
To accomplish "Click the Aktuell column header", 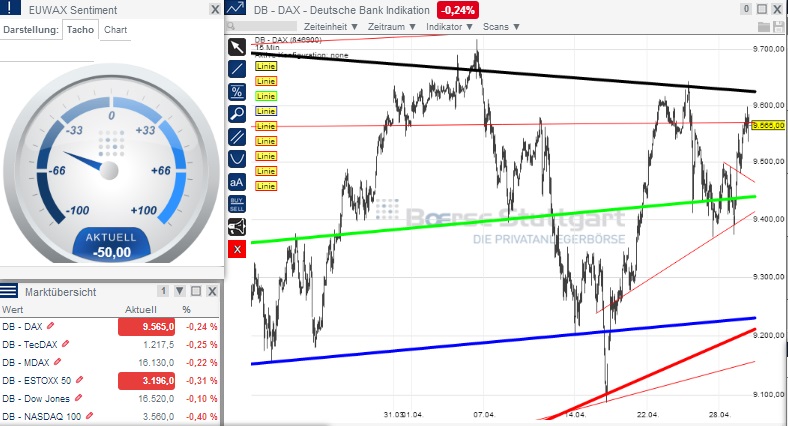I will tap(141, 309).
